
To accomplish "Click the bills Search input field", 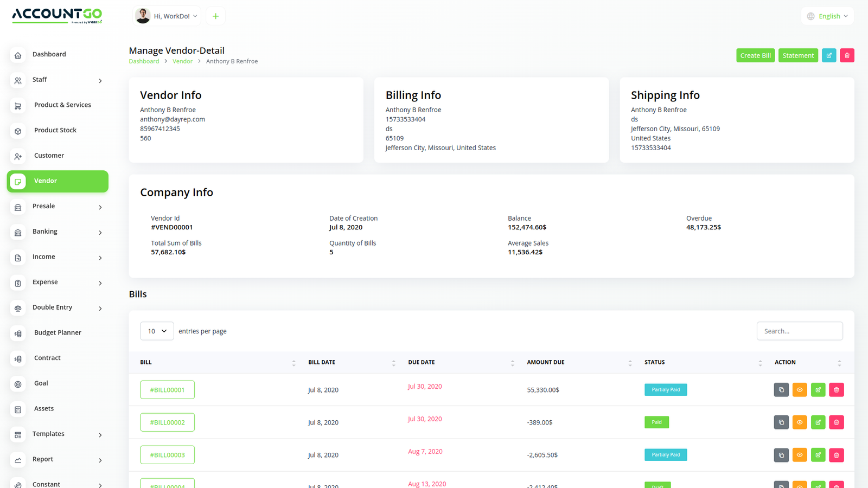I will [799, 331].
